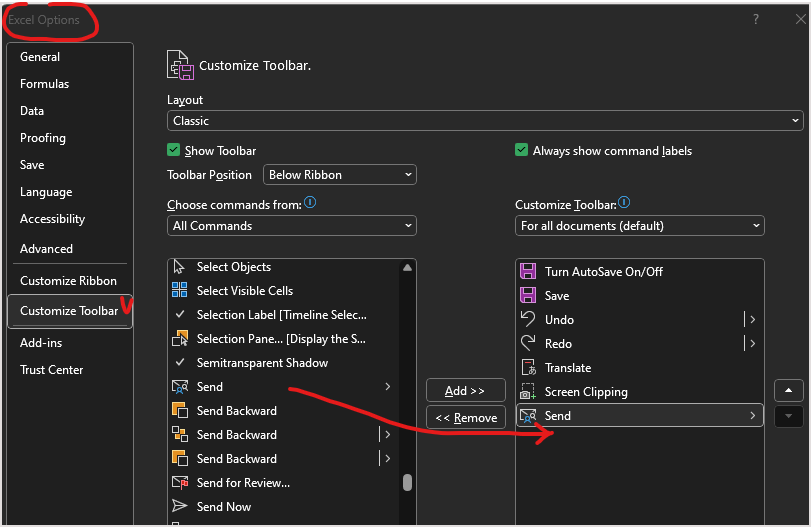
Task: Click the Move Down arrow button
Action: click(x=788, y=416)
